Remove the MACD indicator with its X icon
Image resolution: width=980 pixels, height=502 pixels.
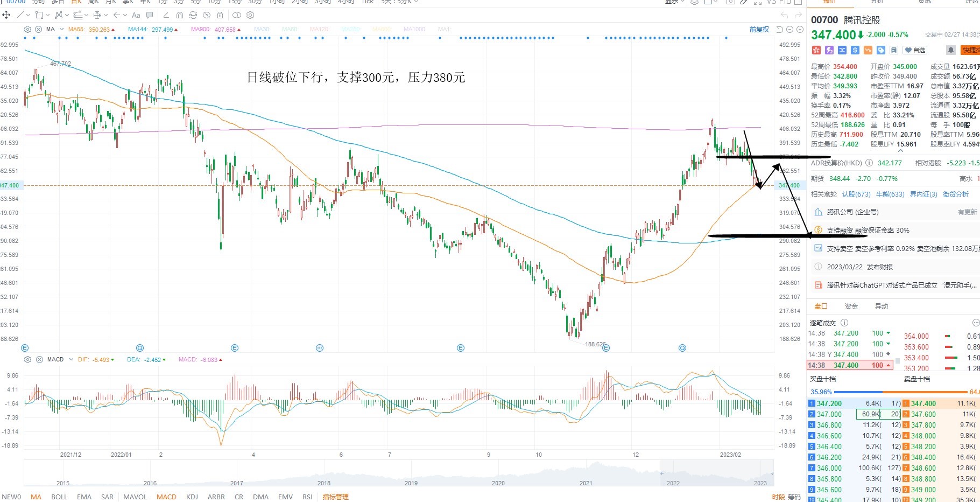(39, 359)
